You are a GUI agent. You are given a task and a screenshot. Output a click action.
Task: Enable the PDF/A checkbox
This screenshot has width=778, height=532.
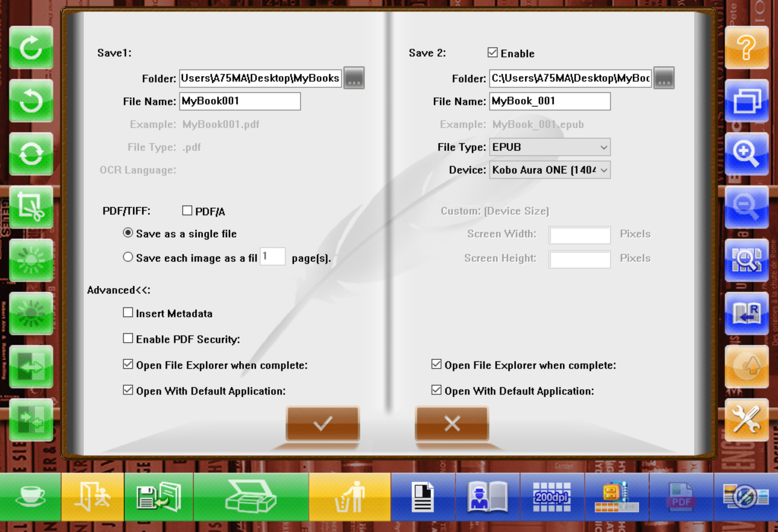coord(187,210)
